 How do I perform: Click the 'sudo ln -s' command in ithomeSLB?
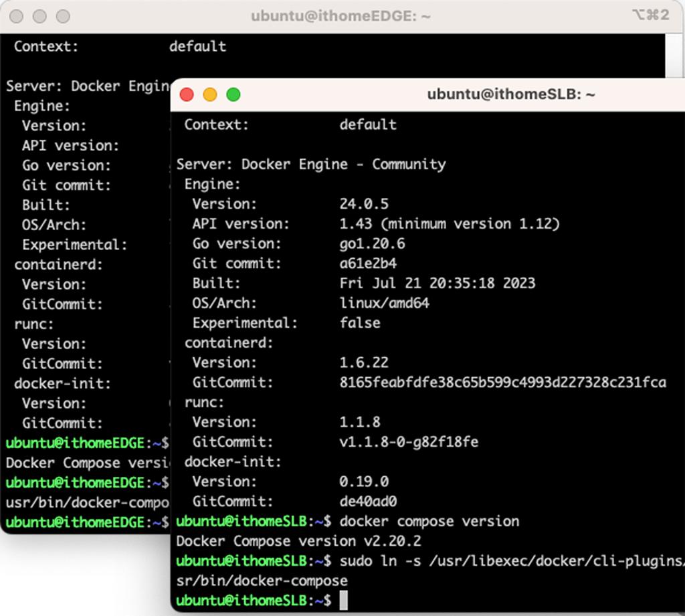(512, 561)
